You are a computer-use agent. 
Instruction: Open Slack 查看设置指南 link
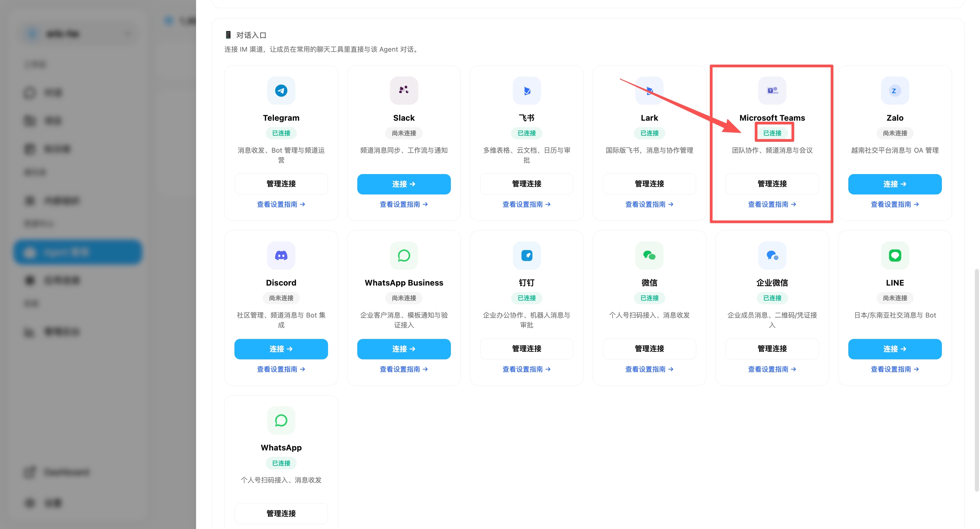click(x=404, y=204)
